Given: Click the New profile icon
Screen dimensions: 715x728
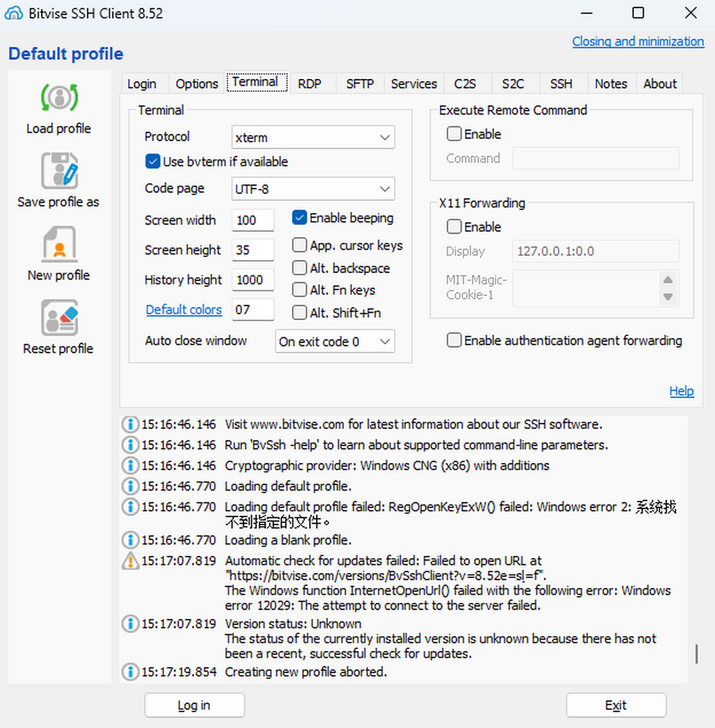Looking at the screenshot, I should point(59,244).
